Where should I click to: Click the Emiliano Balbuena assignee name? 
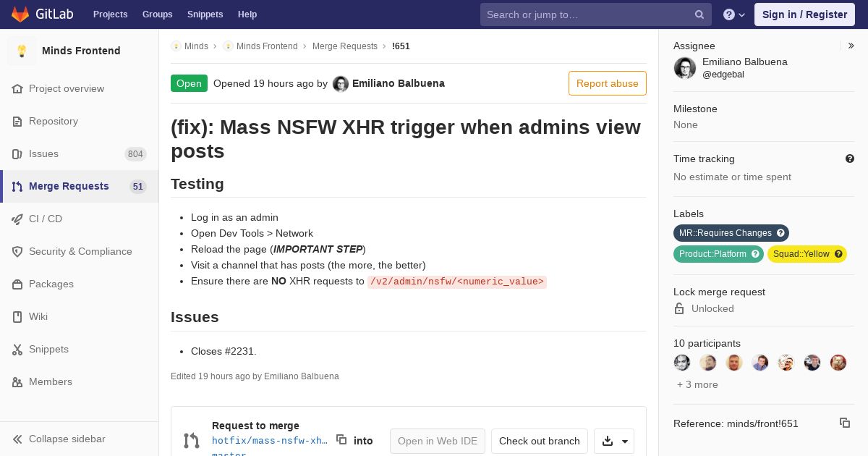745,62
